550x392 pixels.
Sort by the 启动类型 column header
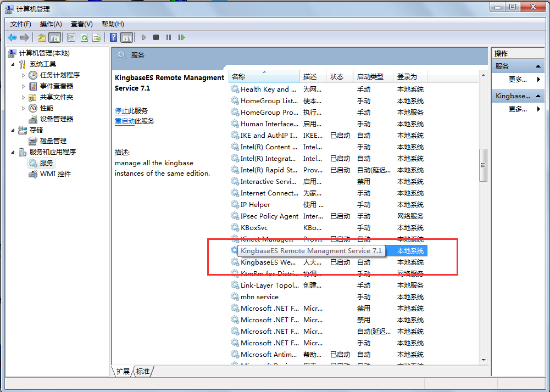coord(374,76)
